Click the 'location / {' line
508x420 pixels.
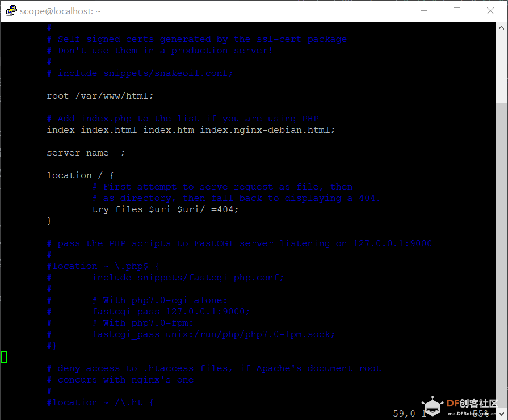tap(81, 175)
